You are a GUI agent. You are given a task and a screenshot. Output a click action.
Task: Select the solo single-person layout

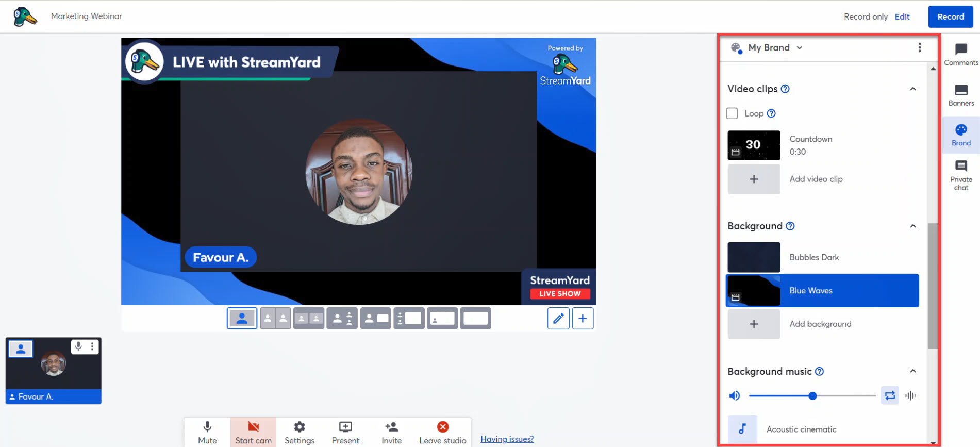(x=242, y=319)
